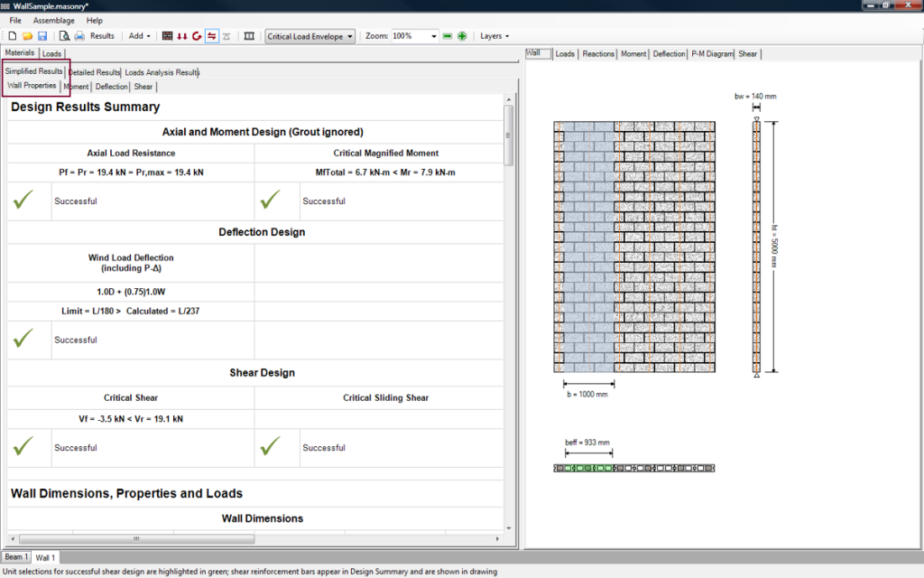Click the Results toolbar button
This screenshot has width=924, height=578.
point(102,36)
